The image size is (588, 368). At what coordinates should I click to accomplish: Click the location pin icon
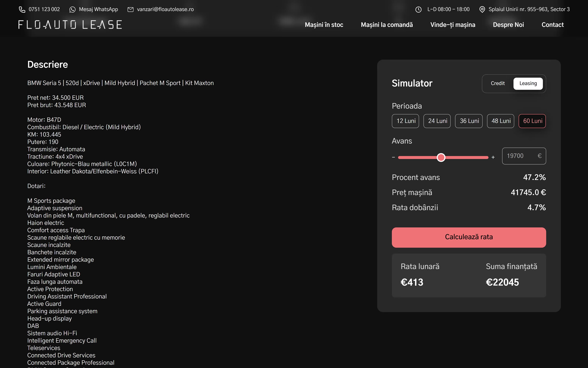[x=482, y=10]
